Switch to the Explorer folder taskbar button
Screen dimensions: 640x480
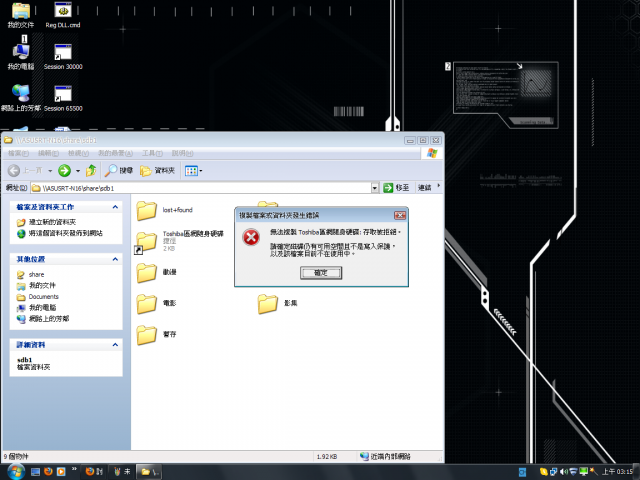click(149, 472)
